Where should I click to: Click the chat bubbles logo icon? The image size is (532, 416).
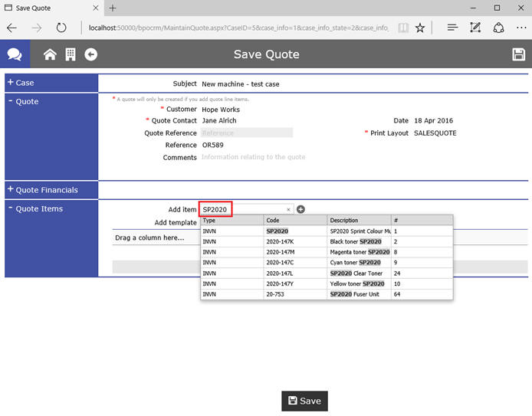[15, 54]
